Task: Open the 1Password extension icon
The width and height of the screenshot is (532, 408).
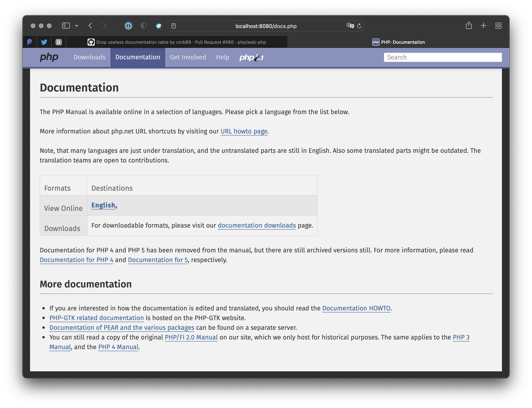Action: click(x=128, y=26)
